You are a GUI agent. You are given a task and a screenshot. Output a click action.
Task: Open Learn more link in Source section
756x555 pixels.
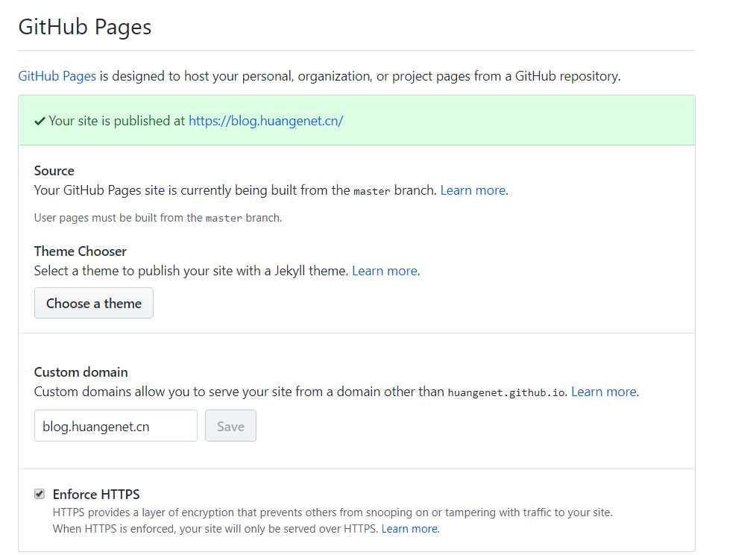[473, 190]
